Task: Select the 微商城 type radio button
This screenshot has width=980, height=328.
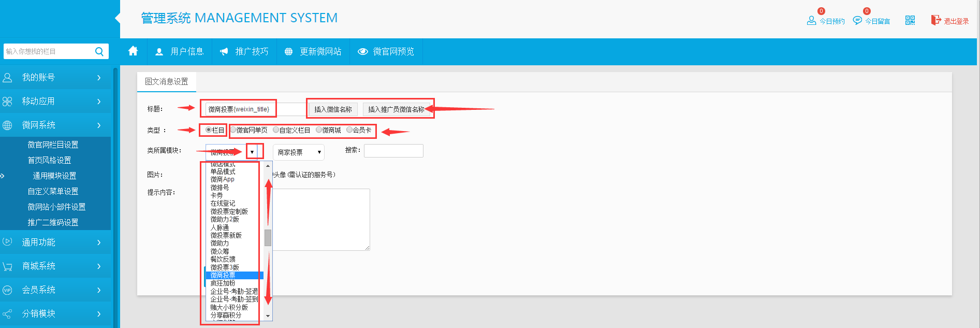Action: click(x=319, y=130)
